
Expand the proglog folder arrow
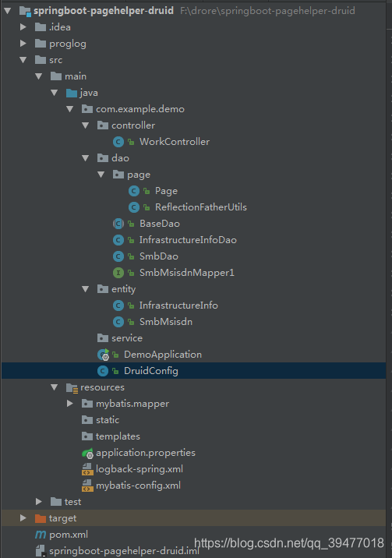click(23, 44)
